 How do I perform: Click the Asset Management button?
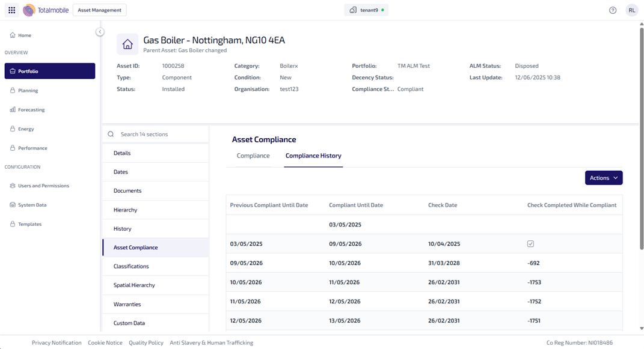[x=99, y=10]
